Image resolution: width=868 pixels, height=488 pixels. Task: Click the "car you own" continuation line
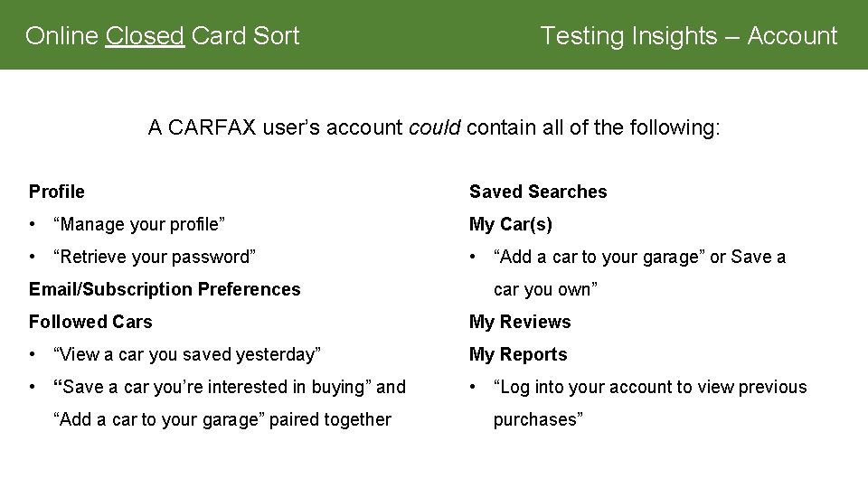[545, 289]
